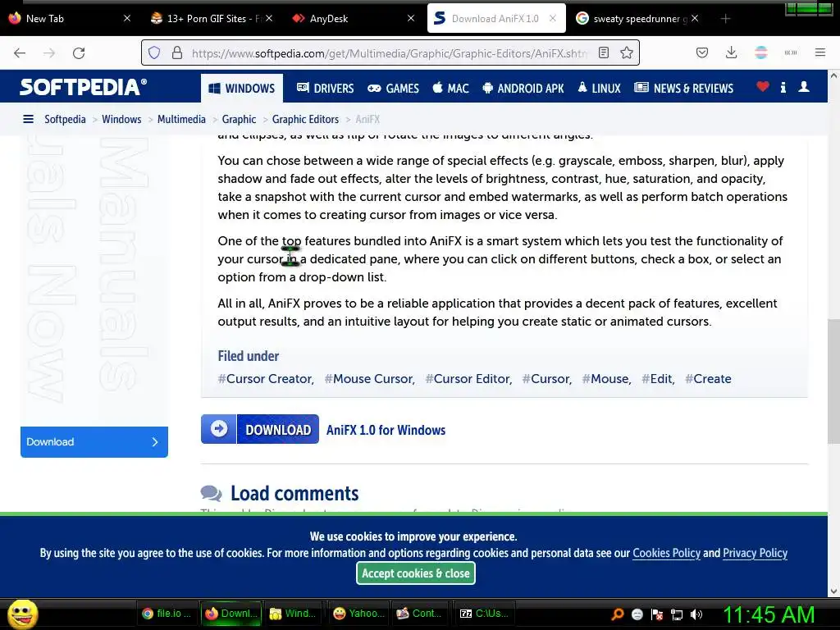840x630 pixels.
Task: Switch to file.io Chrome taskbar item
Action: click(x=167, y=614)
